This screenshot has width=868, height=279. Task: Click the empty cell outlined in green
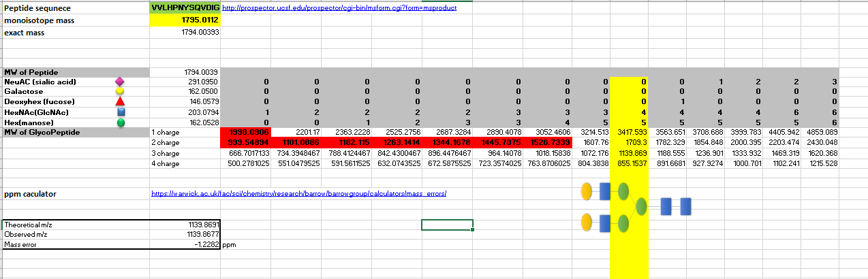447,225
